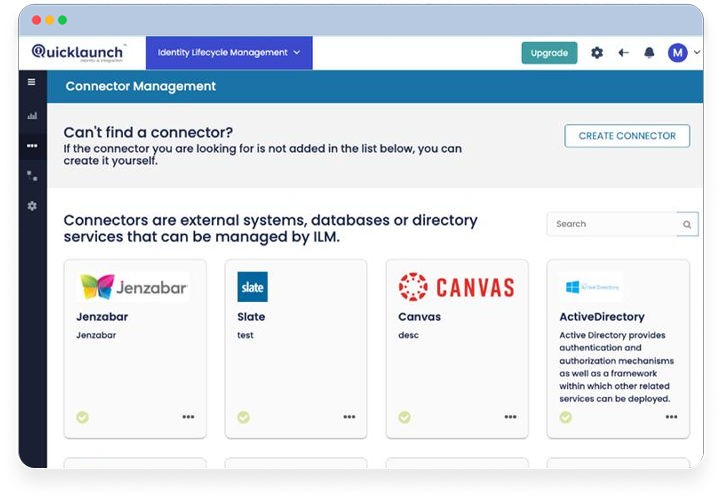This screenshot has width=722, height=500.
Task: Click the Slate "test" description text
Action: (245, 335)
